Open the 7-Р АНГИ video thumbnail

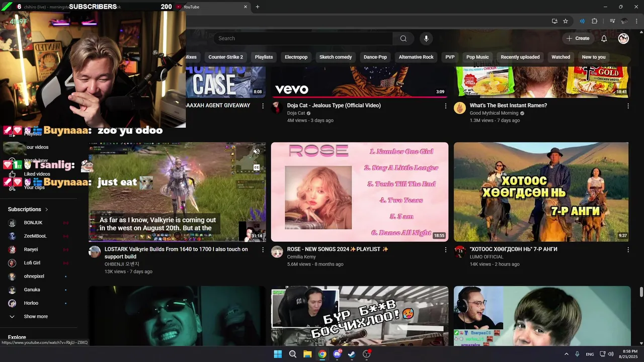(x=541, y=192)
